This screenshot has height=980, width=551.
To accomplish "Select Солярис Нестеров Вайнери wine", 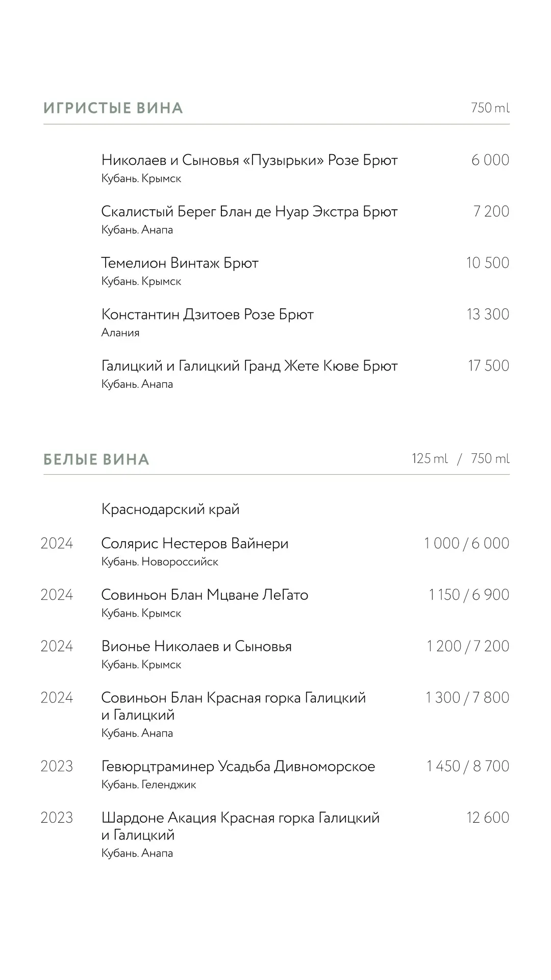I will [195, 544].
